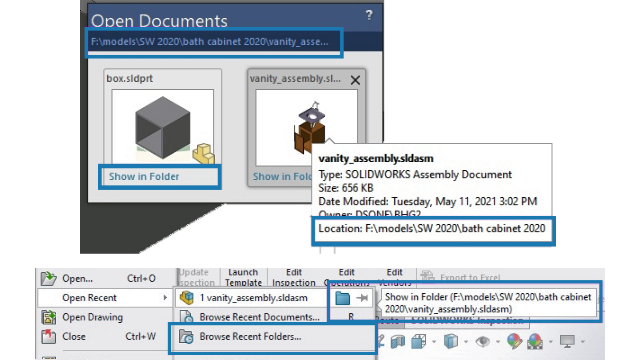Click the Open file icon
640x360 pixels.
click(49, 278)
